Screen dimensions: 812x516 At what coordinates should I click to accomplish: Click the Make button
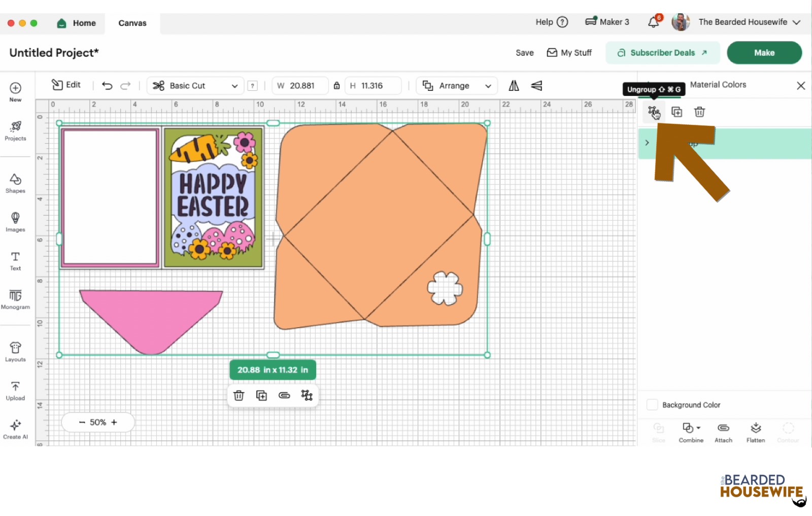pos(764,53)
